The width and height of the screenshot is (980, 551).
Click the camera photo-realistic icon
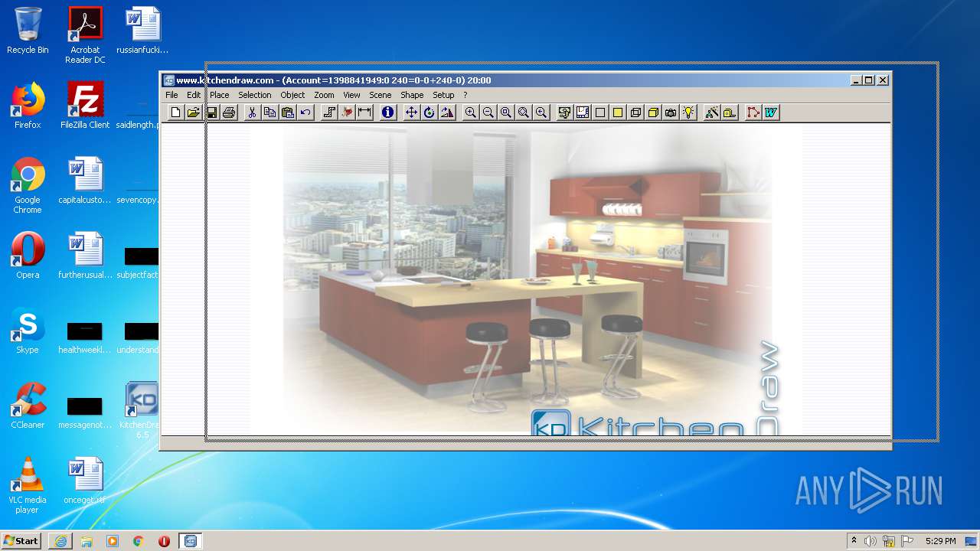click(671, 112)
